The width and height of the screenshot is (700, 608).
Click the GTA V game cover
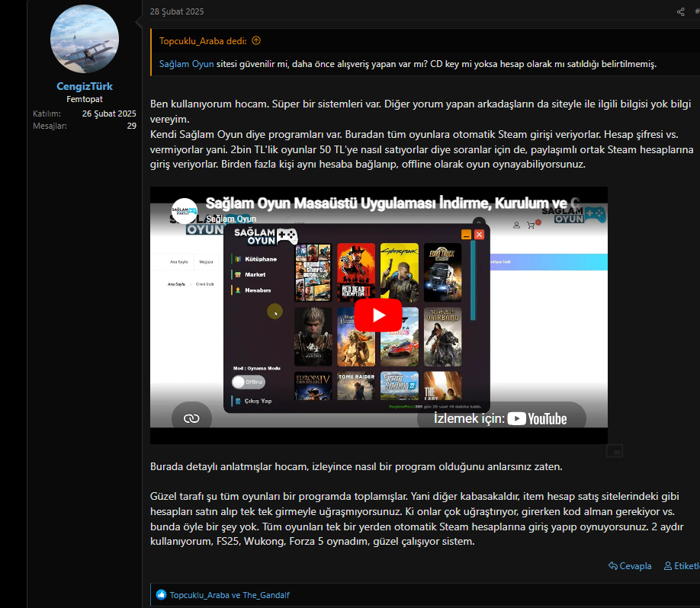tap(313, 273)
